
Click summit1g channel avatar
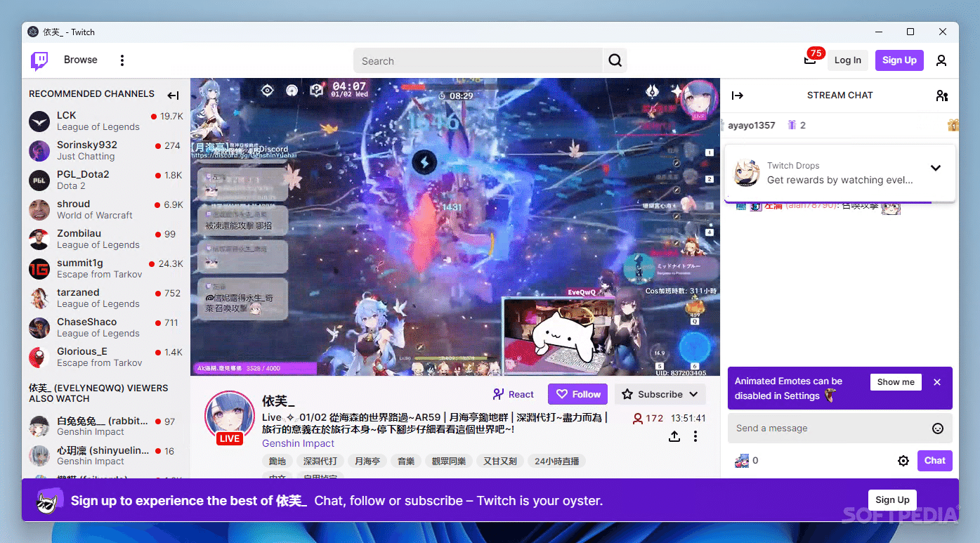coord(39,269)
